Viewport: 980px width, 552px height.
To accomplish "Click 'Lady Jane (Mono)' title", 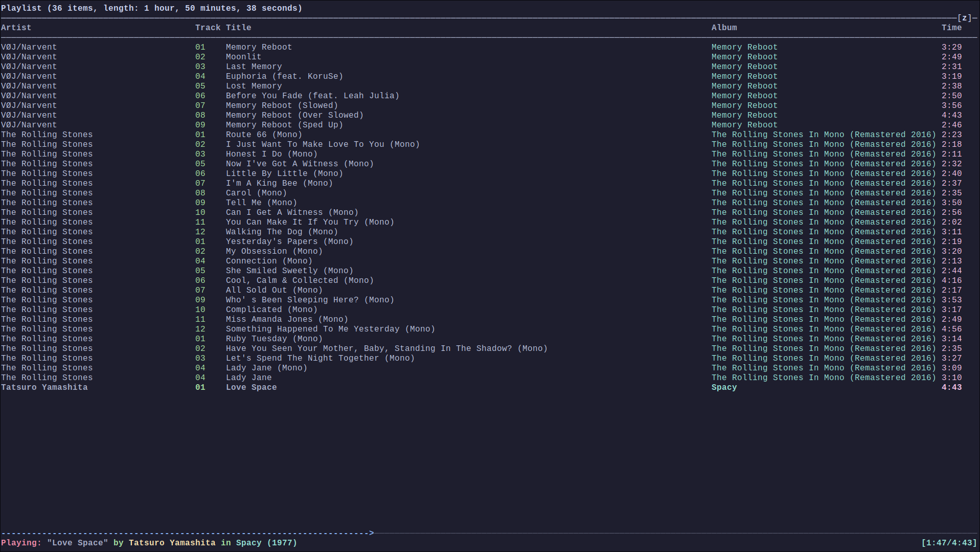I will (x=266, y=368).
